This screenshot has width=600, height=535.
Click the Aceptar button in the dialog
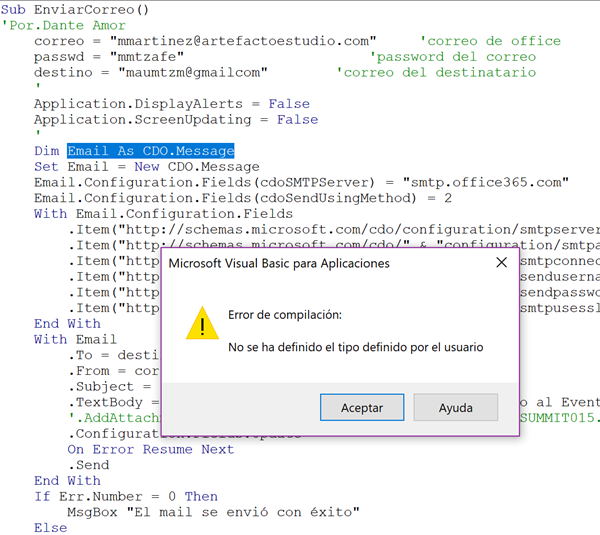tap(362, 407)
